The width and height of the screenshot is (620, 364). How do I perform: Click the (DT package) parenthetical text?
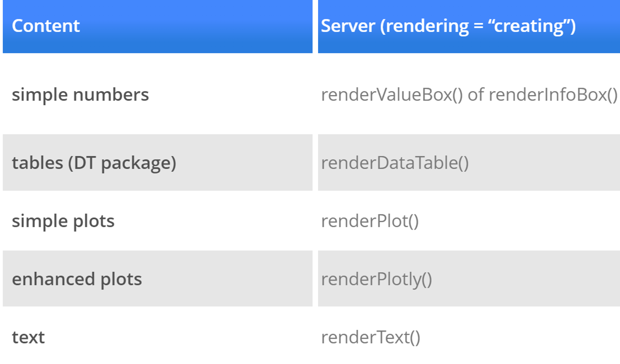click(122, 163)
